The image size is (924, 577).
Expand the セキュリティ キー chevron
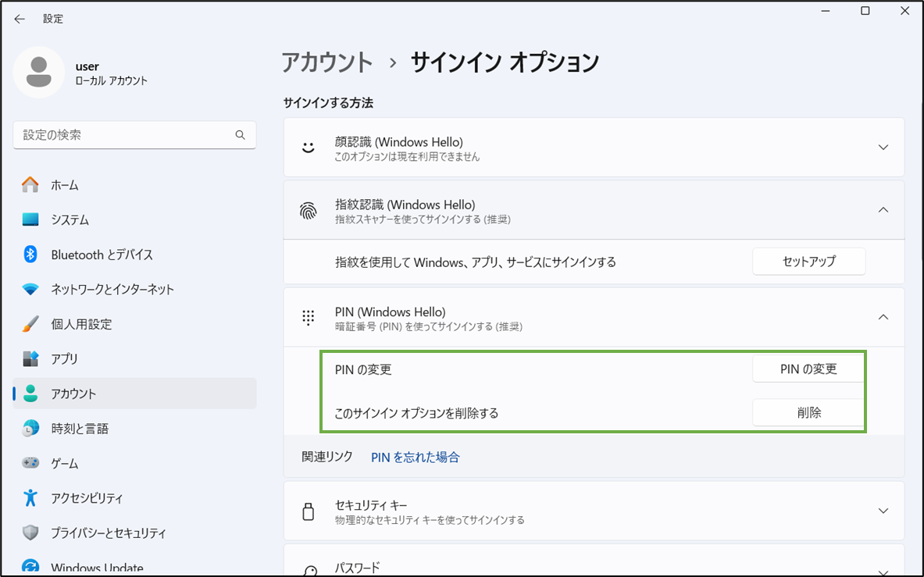(x=883, y=511)
